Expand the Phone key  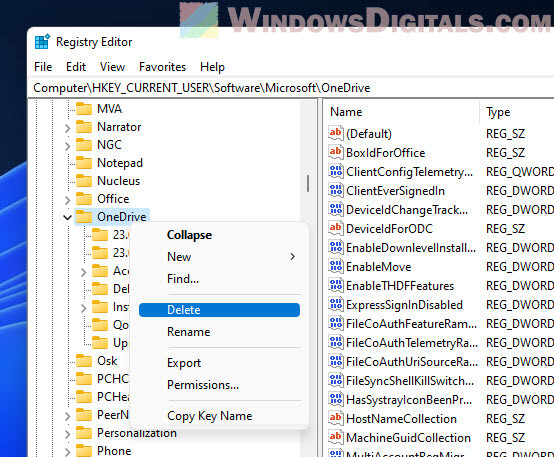tap(67, 452)
